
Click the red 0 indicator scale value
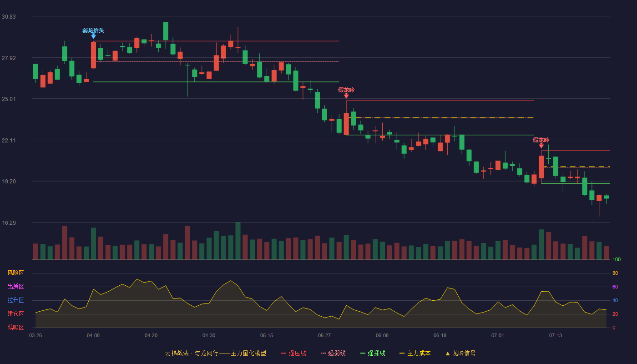[614, 328]
